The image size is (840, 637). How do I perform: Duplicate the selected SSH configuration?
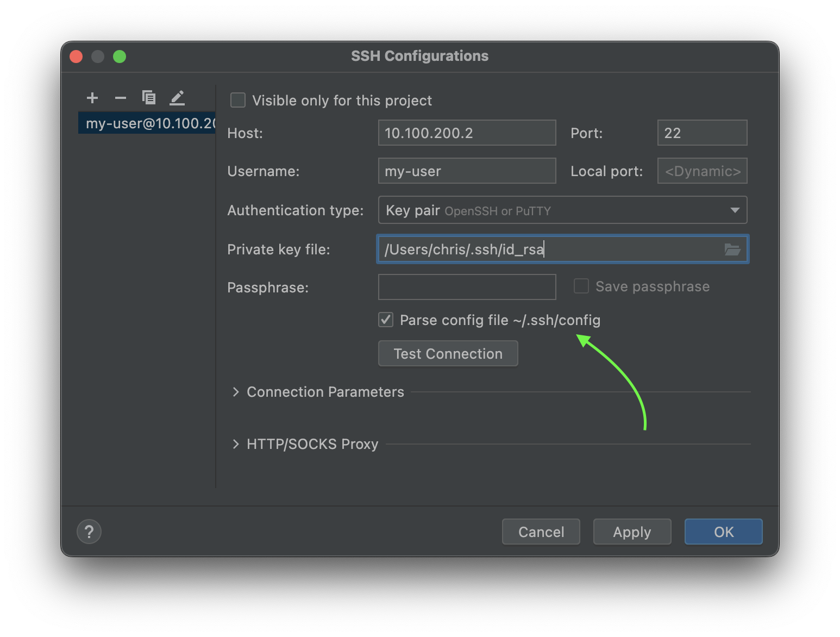click(x=149, y=98)
